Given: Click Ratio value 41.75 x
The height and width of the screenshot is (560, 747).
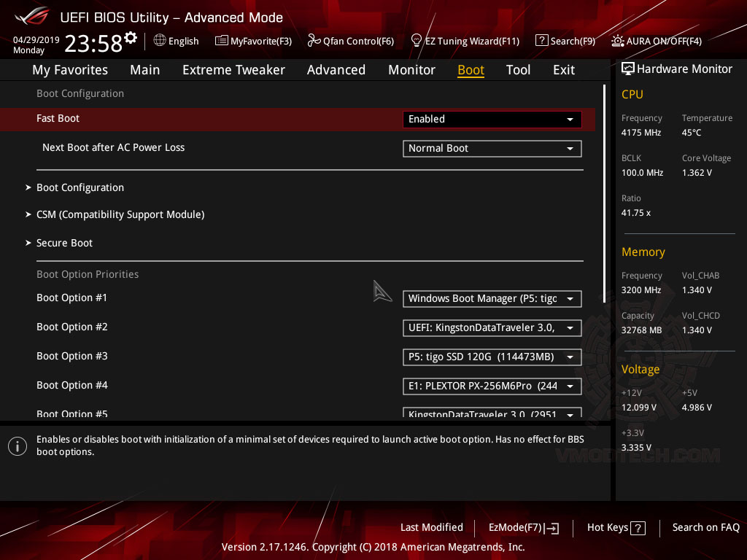Looking at the screenshot, I should coord(635,214).
